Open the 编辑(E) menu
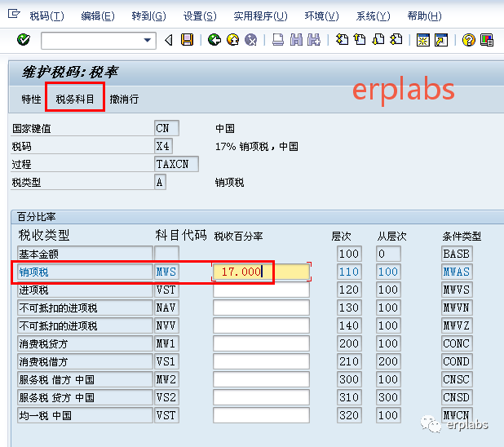The width and height of the screenshot is (504, 447). point(98,15)
